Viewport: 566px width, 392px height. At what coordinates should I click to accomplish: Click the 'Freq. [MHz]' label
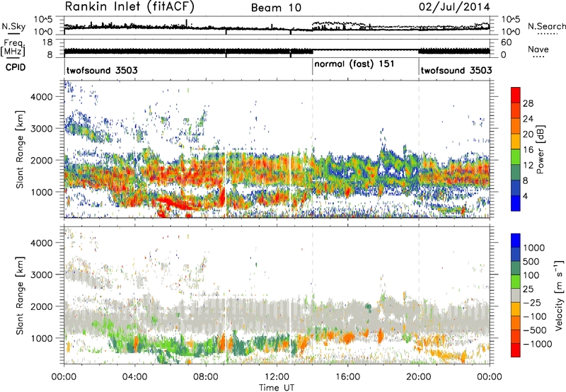[x=13, y=48]
